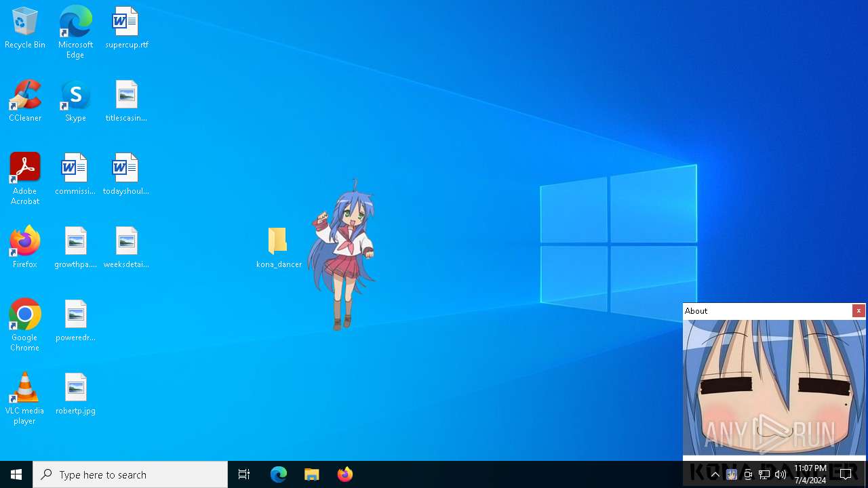
Task: Select the Adobe Acrobat desktop shortcut
Action: pyautogui.click(x=25, y=179)
